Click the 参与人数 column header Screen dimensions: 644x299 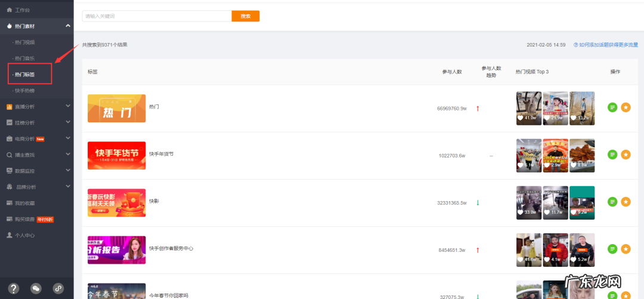(x=452, y=72)
